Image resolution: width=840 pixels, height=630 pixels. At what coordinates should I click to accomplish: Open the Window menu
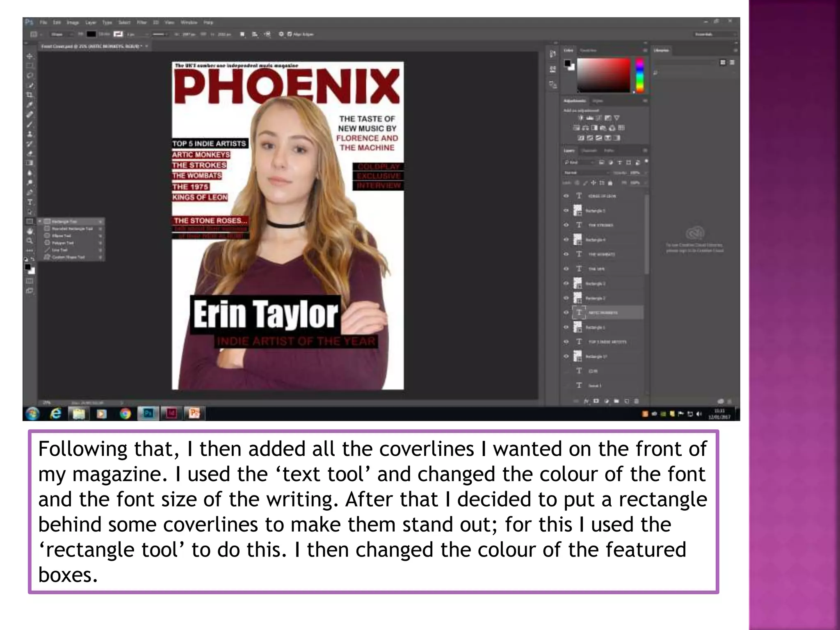click(x=189, y=23)
